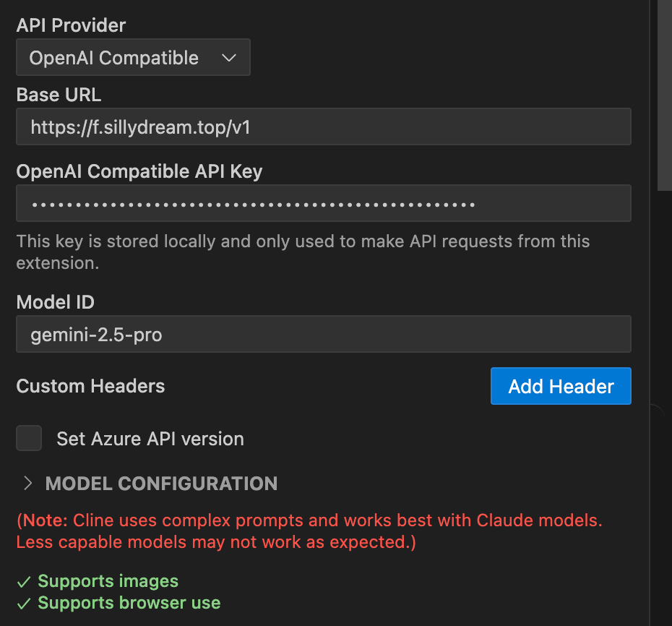This screenshot has height=626, width=672.
Task: Click the Base URL label text
Action: click(x=59, y=95)
